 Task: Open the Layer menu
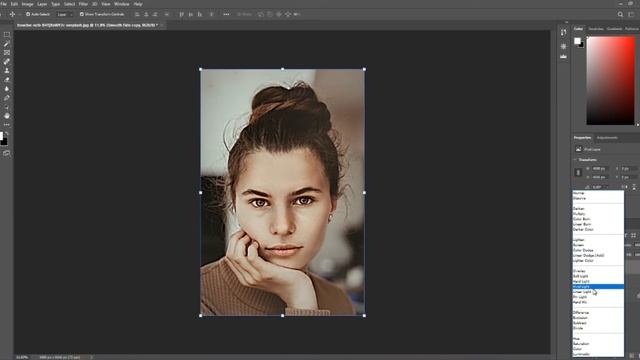(42, 4)
